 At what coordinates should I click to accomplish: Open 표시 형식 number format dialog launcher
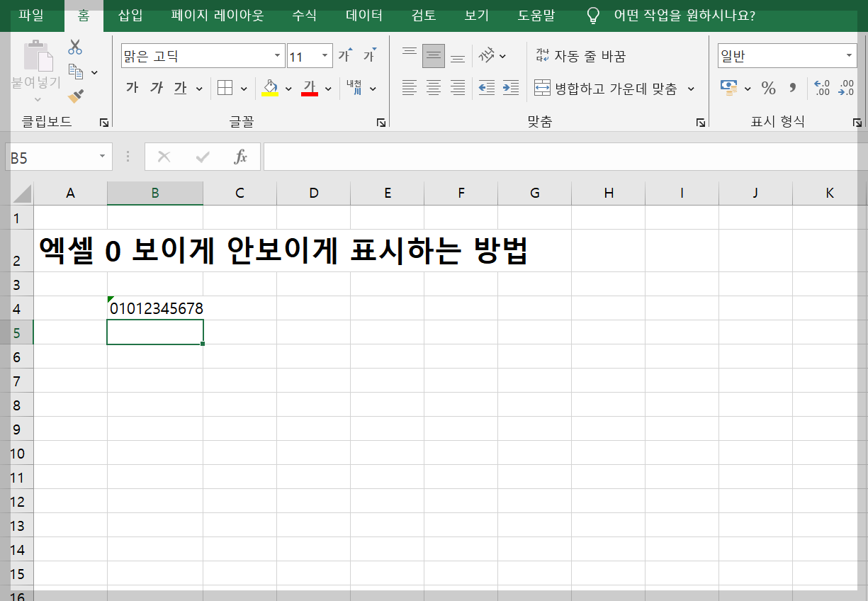tap(857, 123)
